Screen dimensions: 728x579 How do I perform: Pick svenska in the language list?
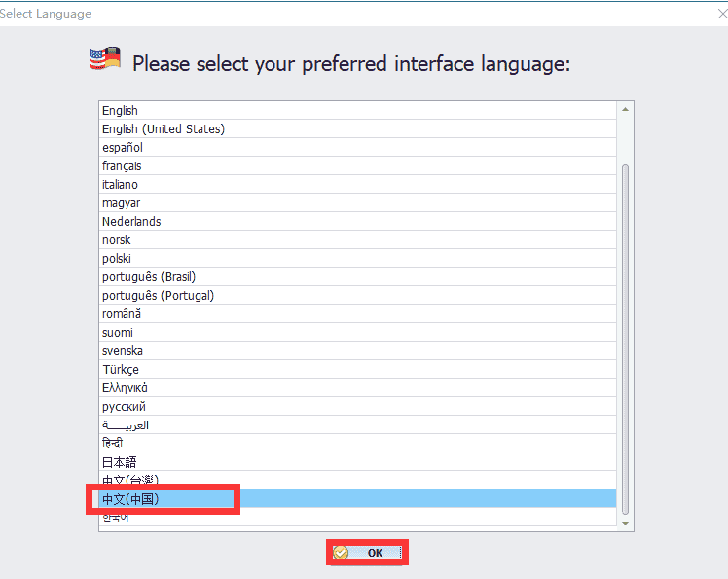tap(123, 351)
